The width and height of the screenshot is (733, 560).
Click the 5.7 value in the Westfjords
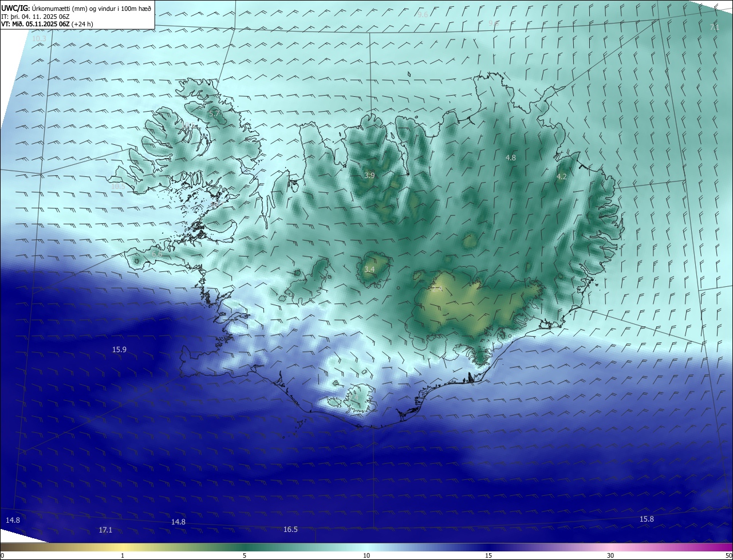214,114
